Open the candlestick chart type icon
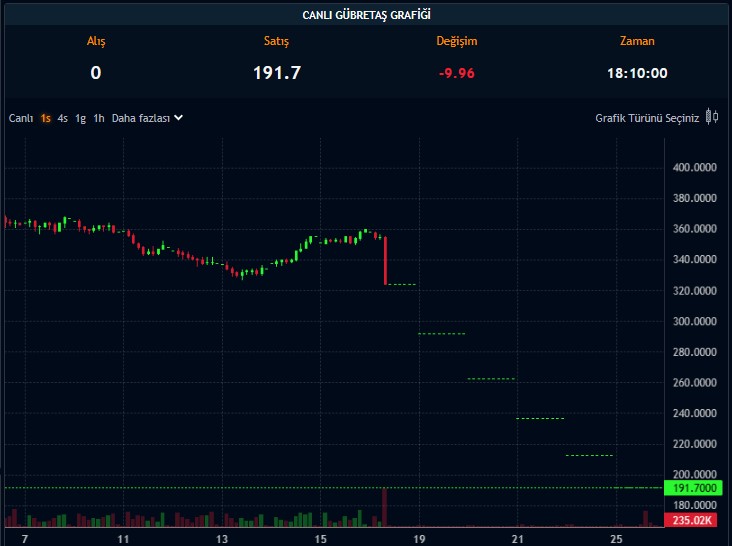The height and width of the screenshot is (546, 732). tap(712, 117)
